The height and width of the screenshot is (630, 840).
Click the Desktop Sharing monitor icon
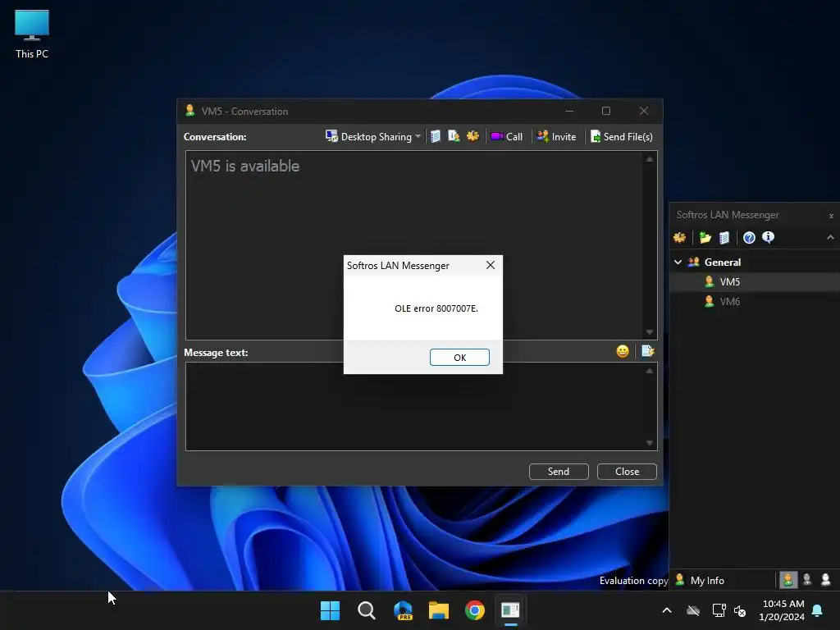pos(331,136)
